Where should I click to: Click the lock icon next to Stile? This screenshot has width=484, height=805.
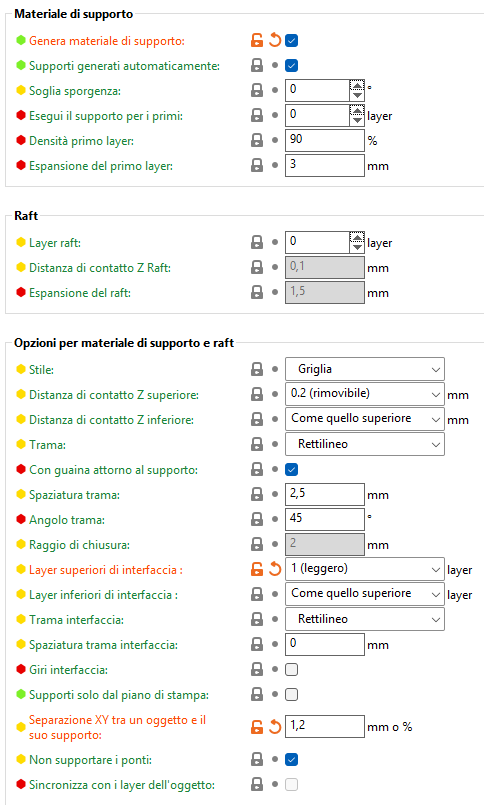click(x=257, y=369)
